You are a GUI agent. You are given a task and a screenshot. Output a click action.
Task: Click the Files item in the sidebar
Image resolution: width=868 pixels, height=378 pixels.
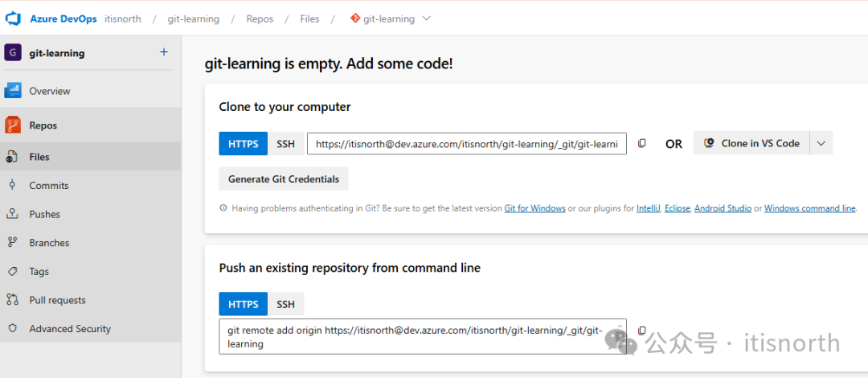point(39,157)
